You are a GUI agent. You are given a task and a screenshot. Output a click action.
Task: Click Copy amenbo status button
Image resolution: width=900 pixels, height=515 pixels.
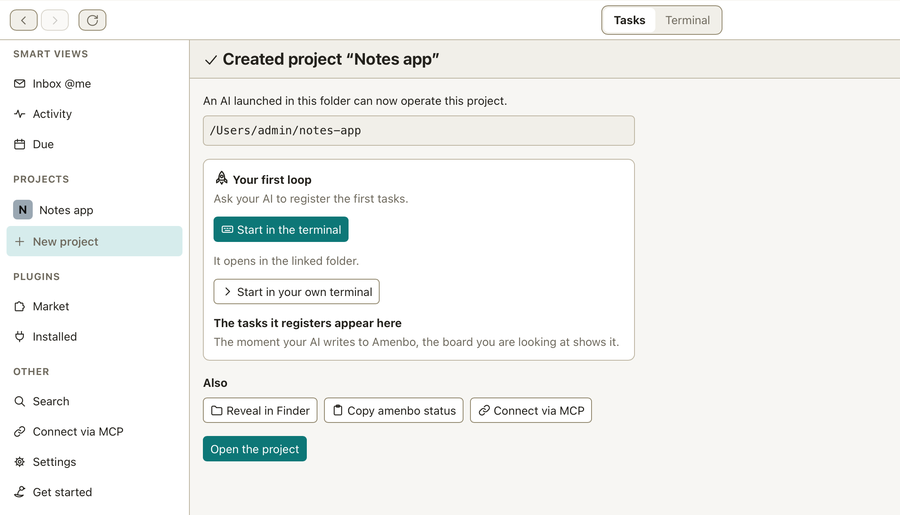(393, 411)
